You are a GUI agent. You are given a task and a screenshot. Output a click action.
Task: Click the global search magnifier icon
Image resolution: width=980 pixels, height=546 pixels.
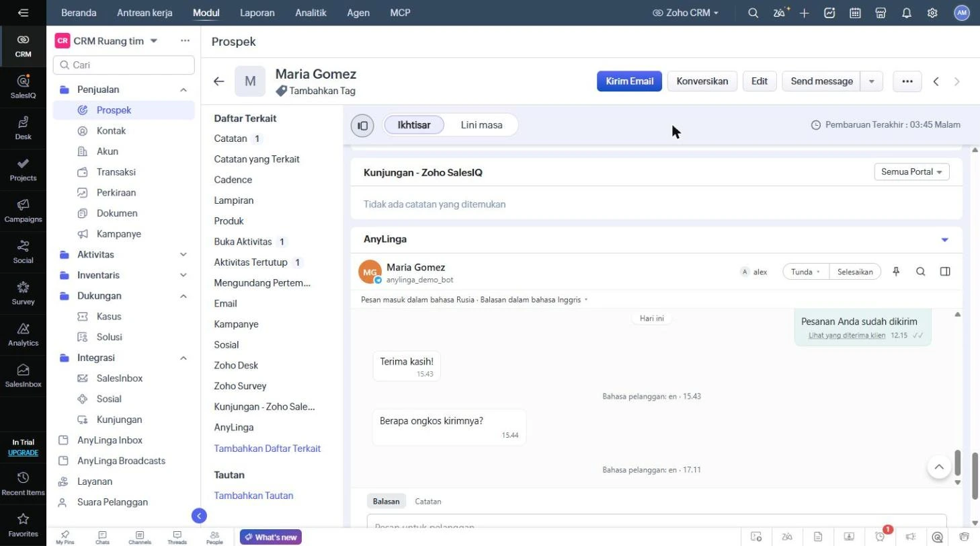point(753,13)
